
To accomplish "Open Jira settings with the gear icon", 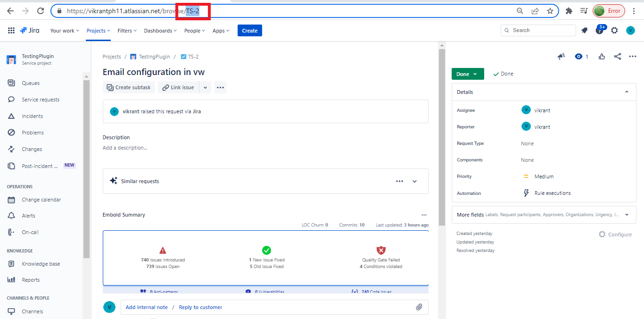I will click(x=614, y=30).
